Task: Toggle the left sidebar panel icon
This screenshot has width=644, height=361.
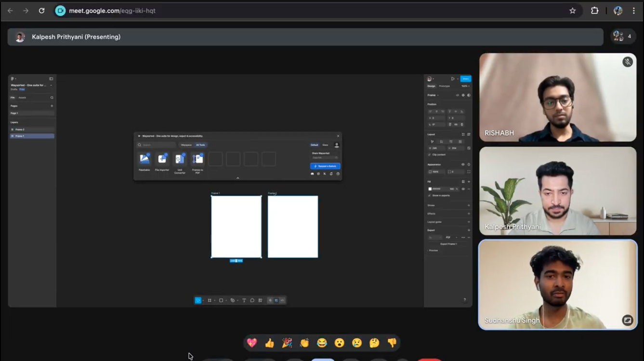Action: [x=51, y=79]
